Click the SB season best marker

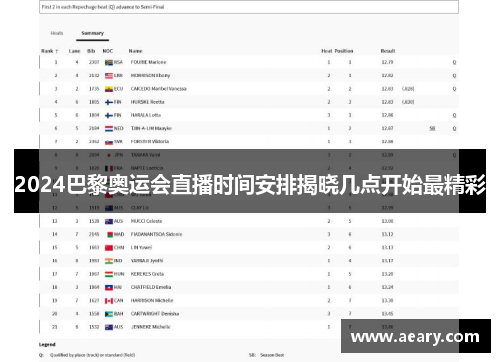[x=432, y=128]
